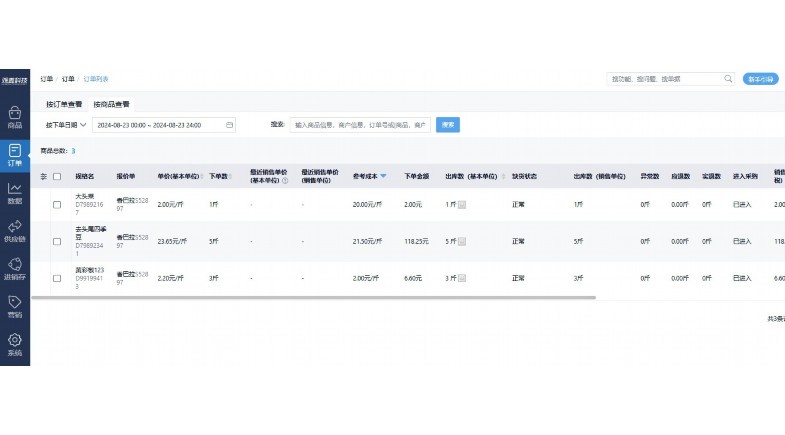Switch to 按商品查看 tab
Viewport: 785px width, 435px height.
(111, 104)
